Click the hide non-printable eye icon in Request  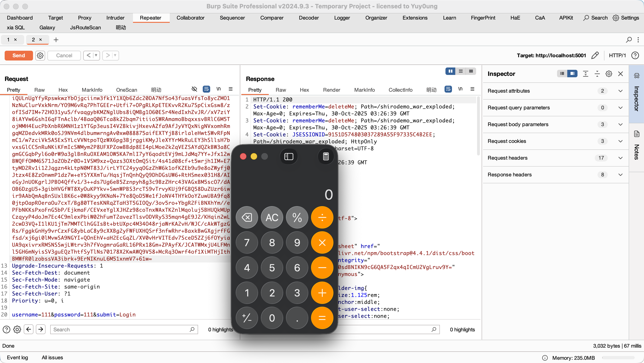tap(194, 89)
